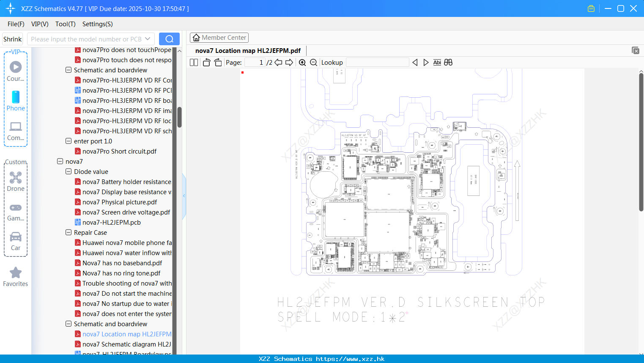Open VIP(V) menu
Image resolution: width=644 pixels, height=363 pixels.
point(40,24)
